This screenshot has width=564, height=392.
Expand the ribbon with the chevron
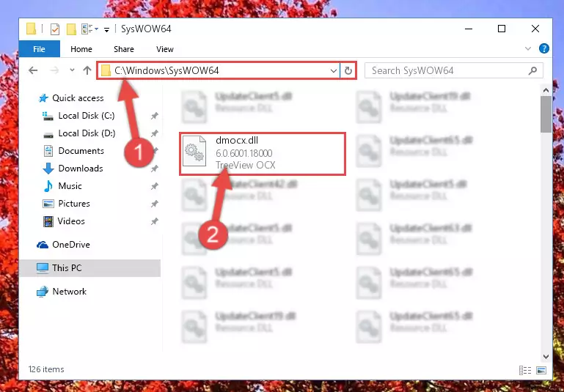[528, 48]
